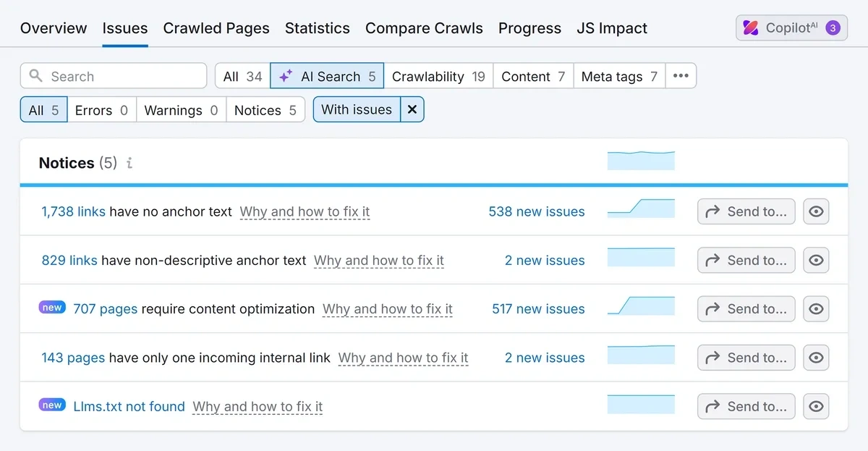The width and height of the screenshot is (868, 451).
Task: Switch to the Crawled Pages tab
Action: (x=216, y=28)
